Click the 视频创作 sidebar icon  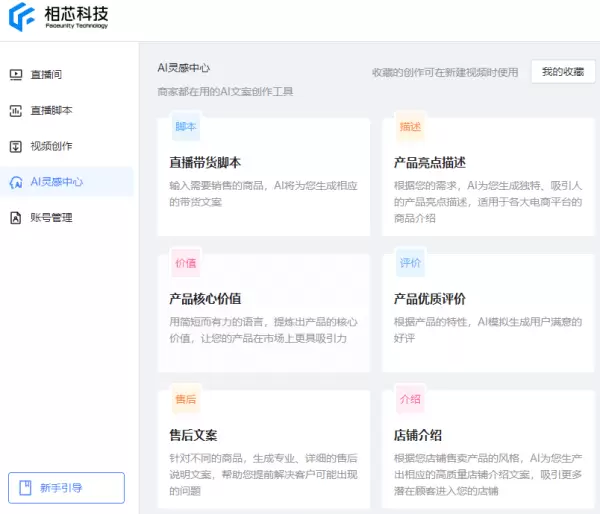point(16,146)
